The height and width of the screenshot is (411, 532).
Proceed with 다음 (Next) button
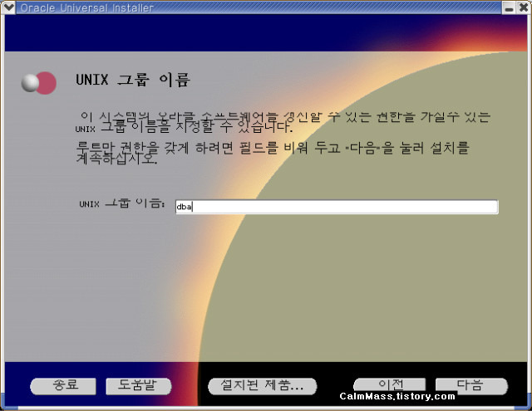click(471, 386)
